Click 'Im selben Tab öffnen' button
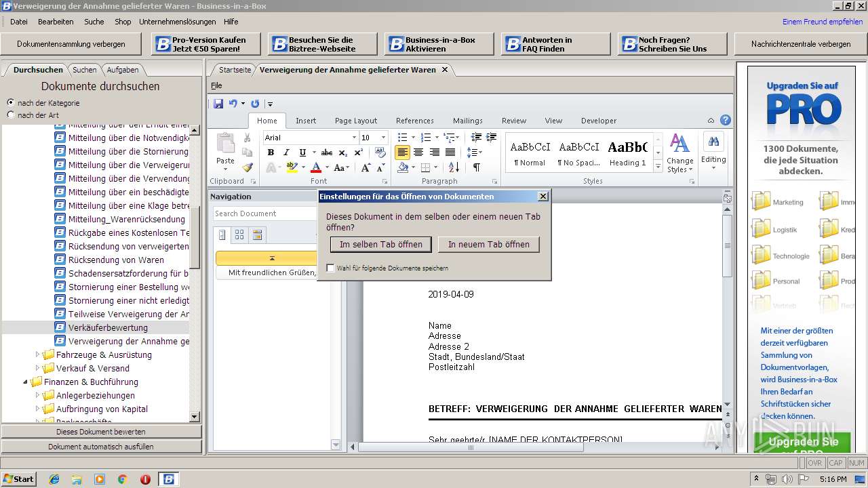This screenshot has height=488, width=868. point(381,244)
